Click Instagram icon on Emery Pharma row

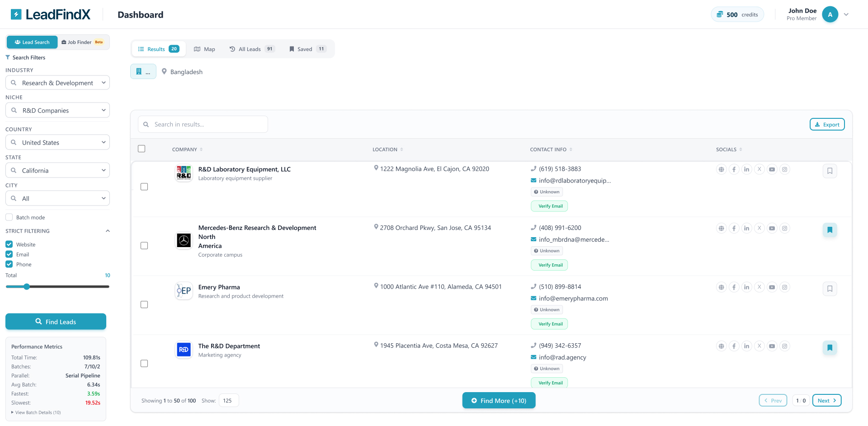tap(784, 287)
